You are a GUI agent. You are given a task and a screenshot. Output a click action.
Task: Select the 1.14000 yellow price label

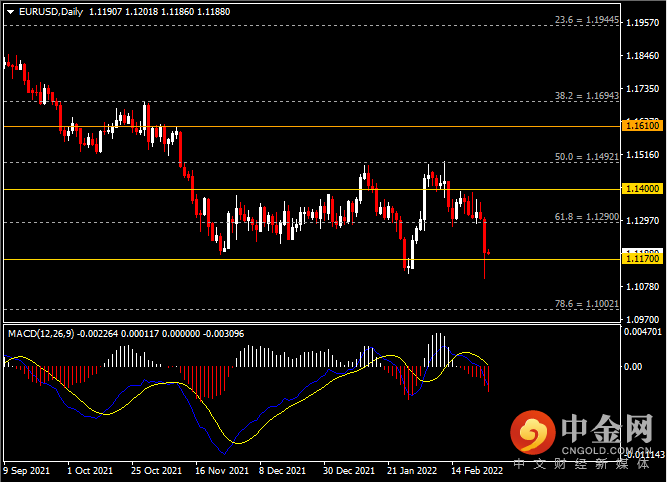(642, 188)
